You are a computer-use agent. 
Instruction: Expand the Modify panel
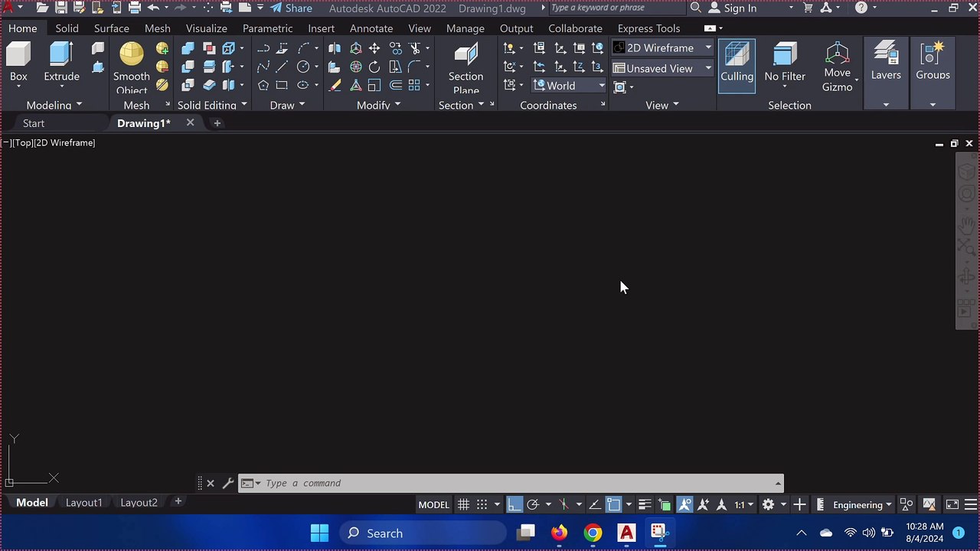pos(378,105)
